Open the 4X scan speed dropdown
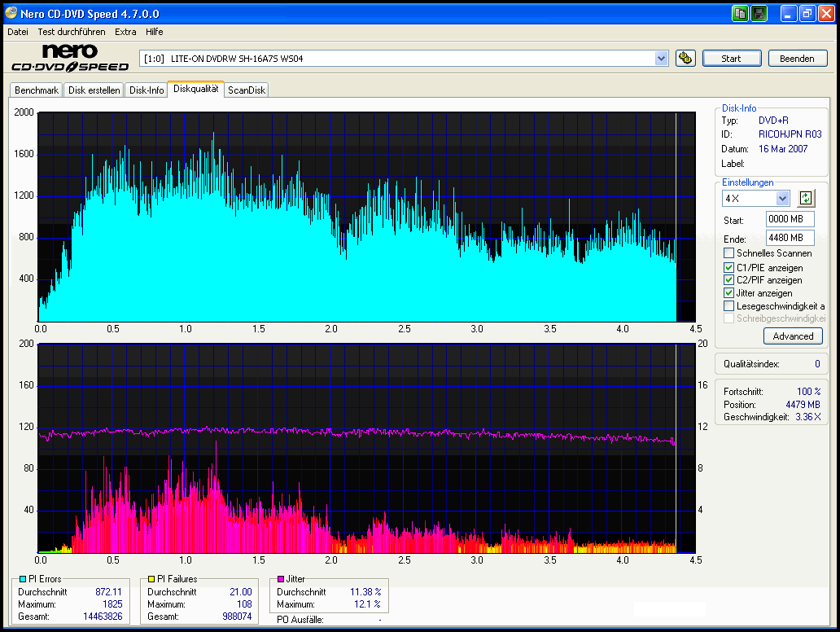 tap(782, 198)
